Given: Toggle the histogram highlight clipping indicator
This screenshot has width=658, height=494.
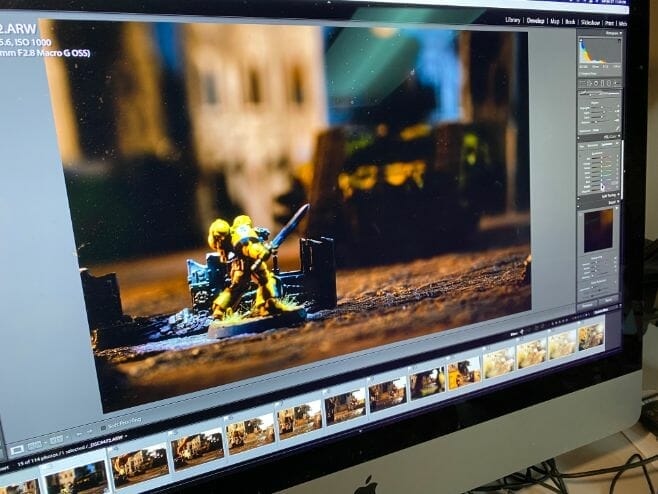Looking at the screenshot, I should tap(619, 40).
